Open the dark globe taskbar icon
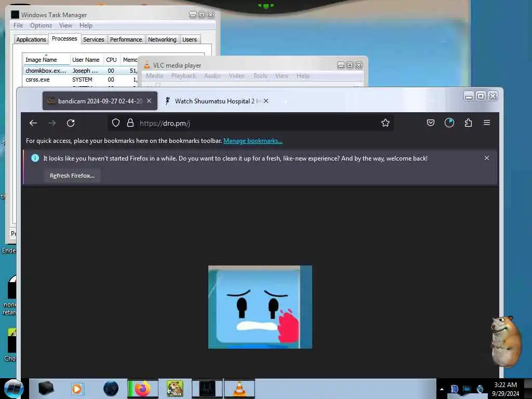The width and height of the screenshot is (532, 399). [111, 389]
